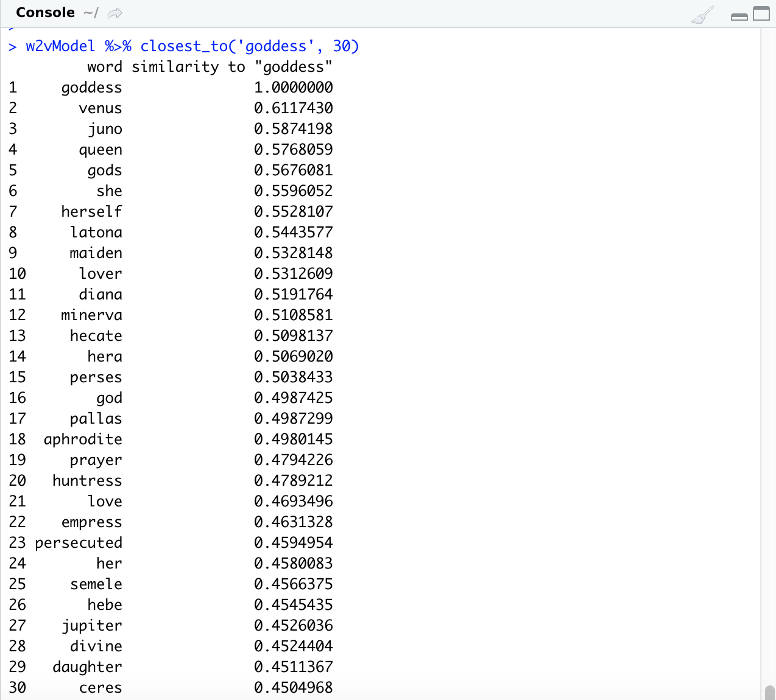Click the word 'huntress' in row 20

pyautogui.click(x=87, y=481)
